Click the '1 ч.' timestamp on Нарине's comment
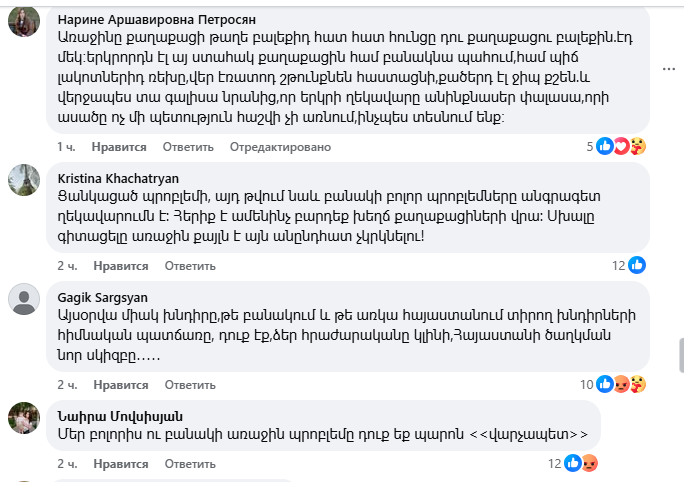This screenshot has height=482, width=684. click(66, 147)
